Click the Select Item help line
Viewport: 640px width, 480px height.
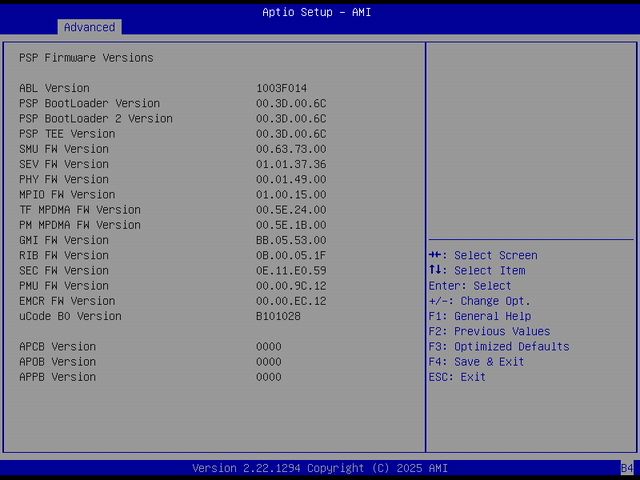coord(477,271)
